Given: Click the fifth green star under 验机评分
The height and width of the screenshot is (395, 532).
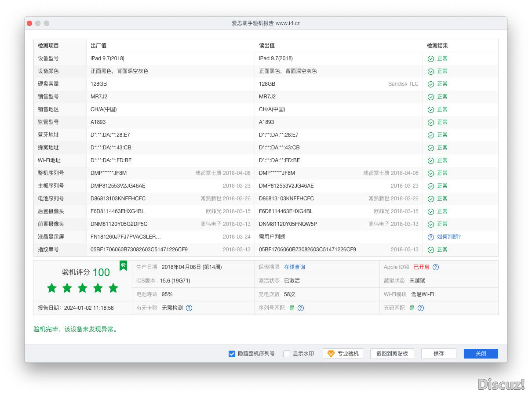Looking at the screenshot, I should click(113, 288).
